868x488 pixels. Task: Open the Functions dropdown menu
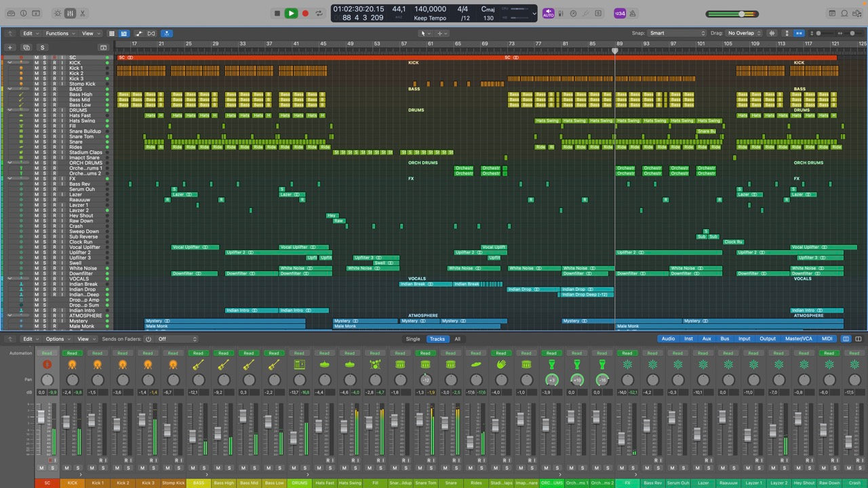(60, 33)
